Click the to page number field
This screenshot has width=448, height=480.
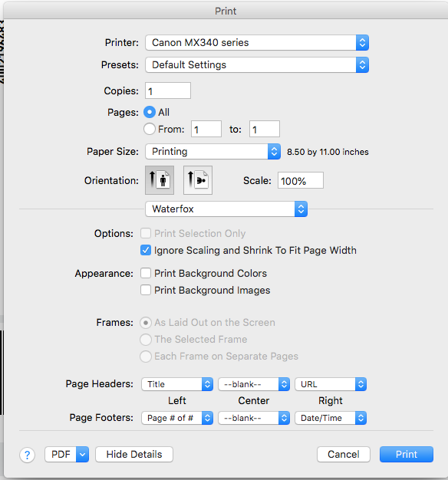pos(264,129)
